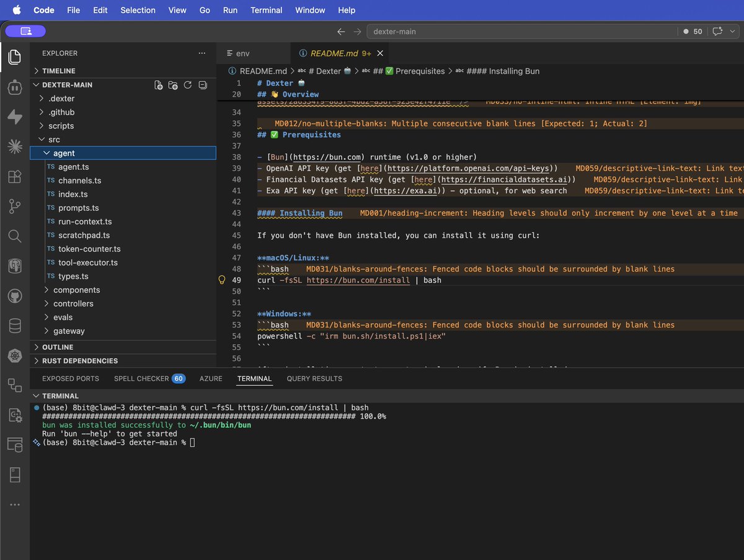This screenshot has width=744, height=560.
Task: Open tool-executor.ts in the explorer
Action: click(88, 262)
